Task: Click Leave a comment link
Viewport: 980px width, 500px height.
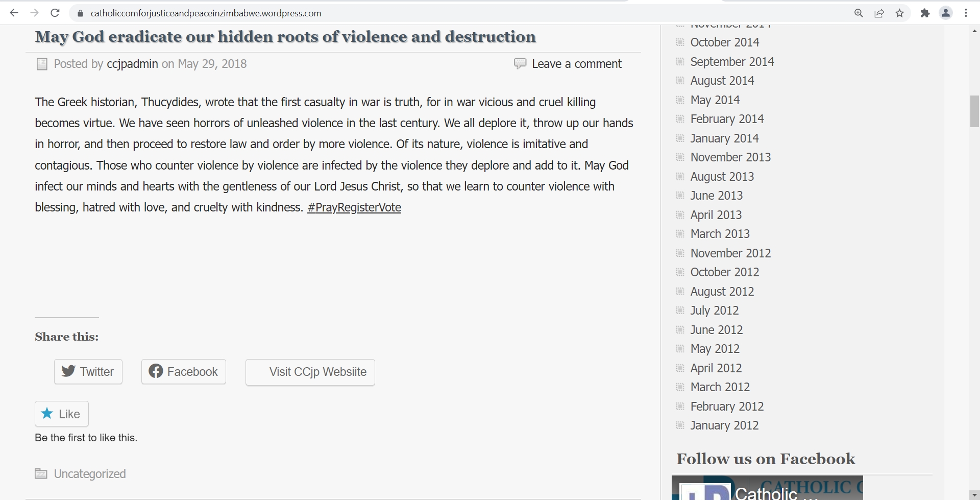Action: (577, 64)
